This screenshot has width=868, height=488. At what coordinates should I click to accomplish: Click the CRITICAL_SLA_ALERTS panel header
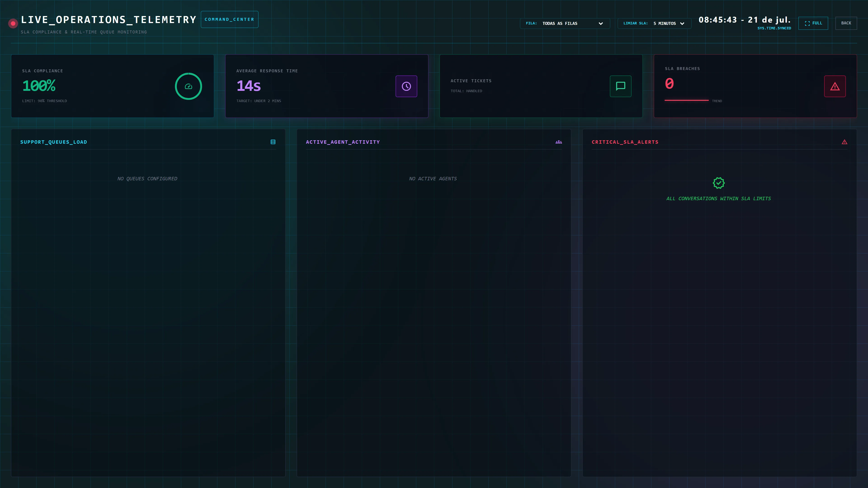(x=625, y=142)
